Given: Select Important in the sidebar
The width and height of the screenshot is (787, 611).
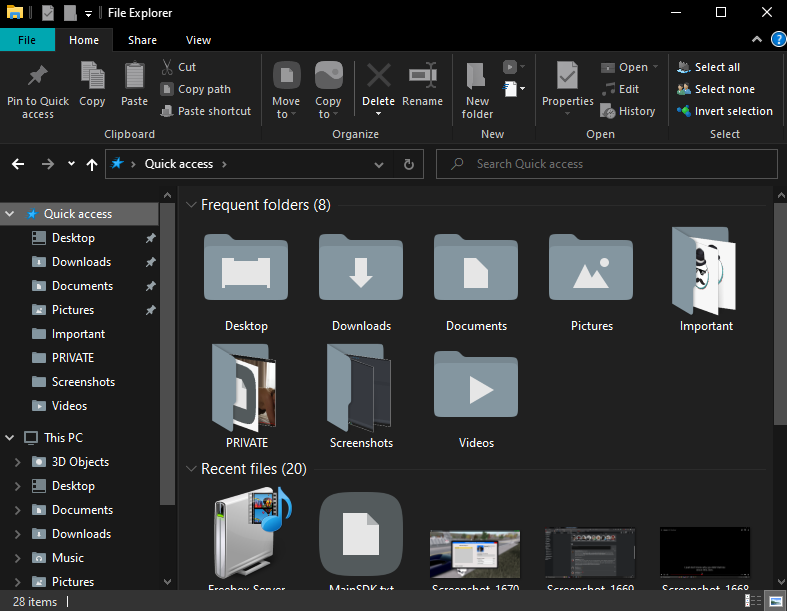Looking at the screenshot, I should [x=79, y=334].
